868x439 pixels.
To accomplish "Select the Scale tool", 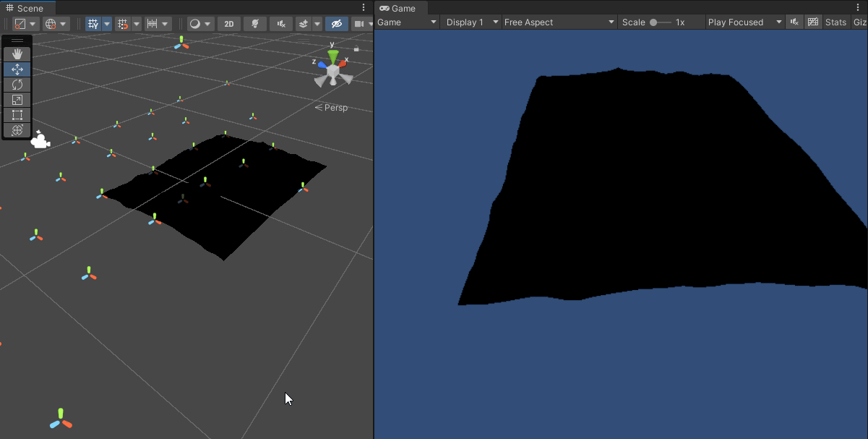I will coord(17,100).
